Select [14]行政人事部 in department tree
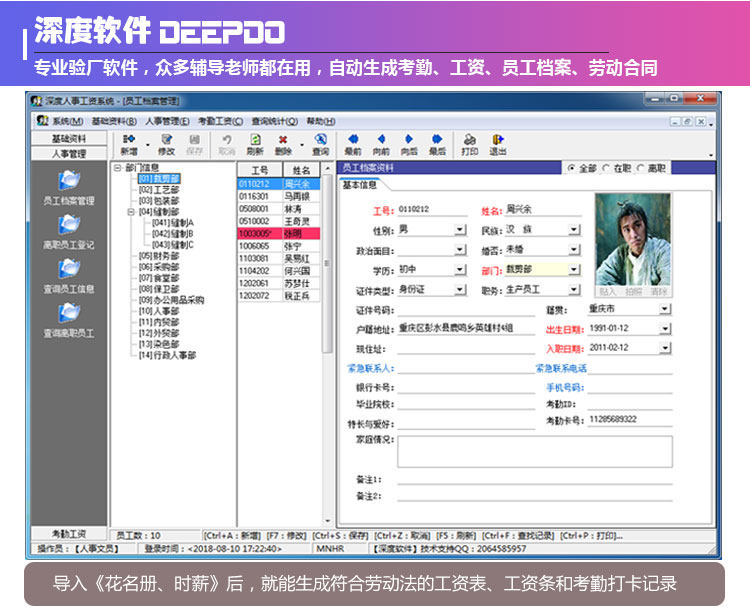The image size is (750, 611). [x=167, y=355]
